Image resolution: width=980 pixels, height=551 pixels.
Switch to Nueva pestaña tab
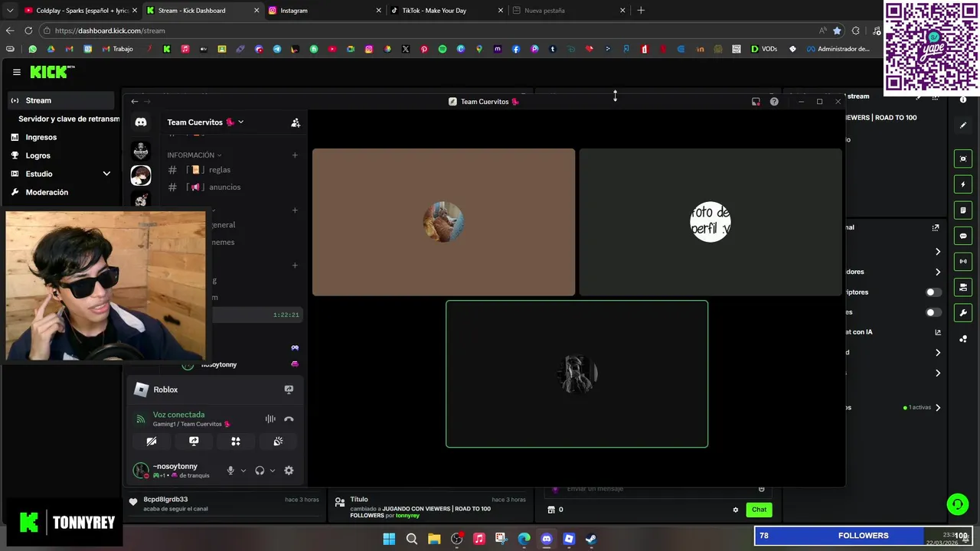pyautogui.click(x=570, y=11)
